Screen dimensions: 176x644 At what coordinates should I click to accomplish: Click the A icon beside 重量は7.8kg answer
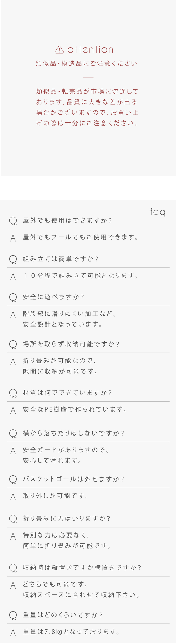tap(13, 633)
